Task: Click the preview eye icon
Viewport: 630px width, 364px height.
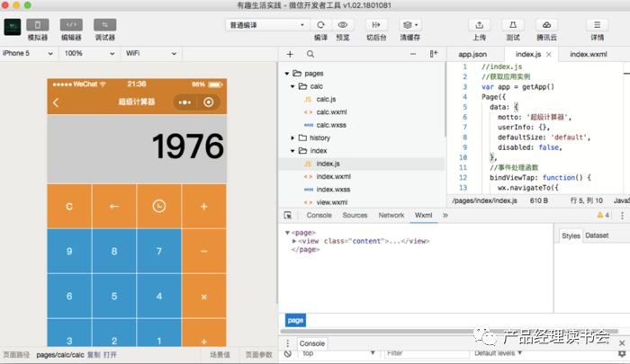Action: [343, 24]
